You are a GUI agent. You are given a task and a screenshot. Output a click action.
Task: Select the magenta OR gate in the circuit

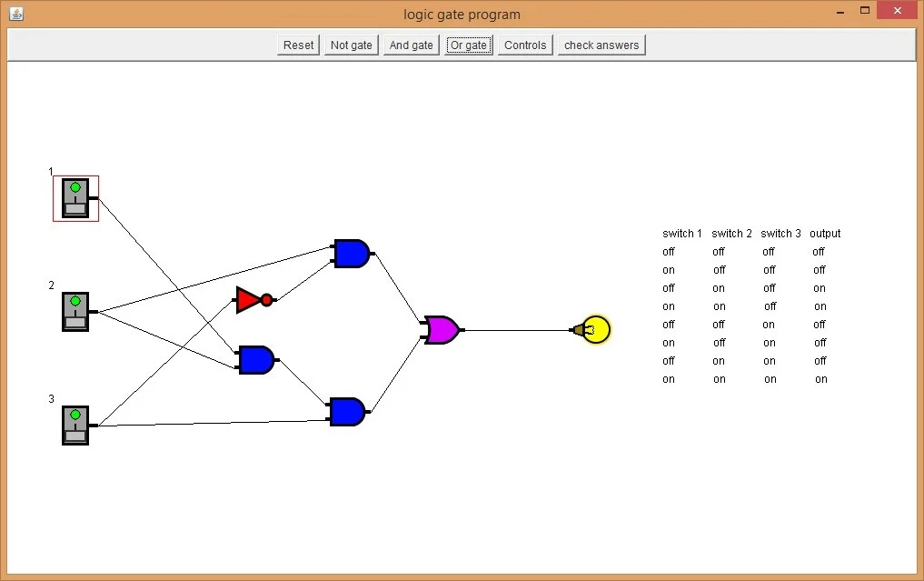point(442,330)
